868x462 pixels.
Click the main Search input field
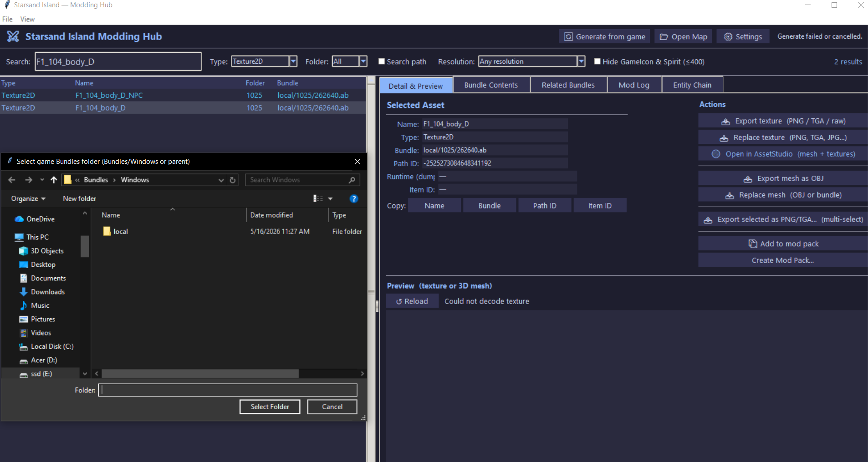tap(118, 61)
